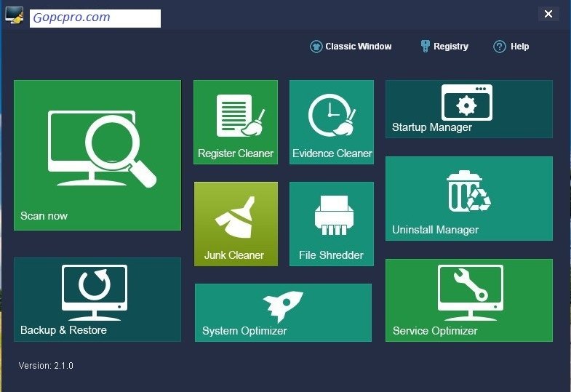Click the Gopcpro.com title field
The width and height of the screenshot is (571, 392).
pyautogui.click(x=95, y=18)
